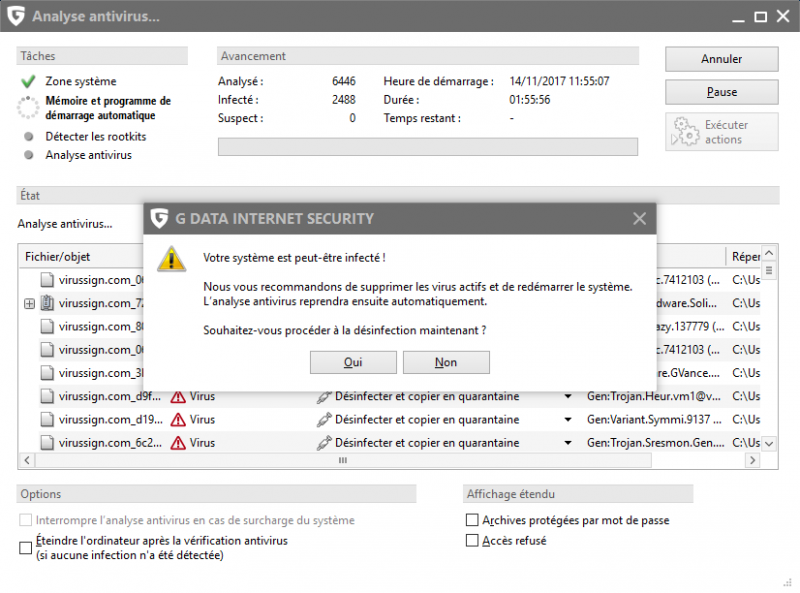Click the list's scroll left arrow

(27, 460)
